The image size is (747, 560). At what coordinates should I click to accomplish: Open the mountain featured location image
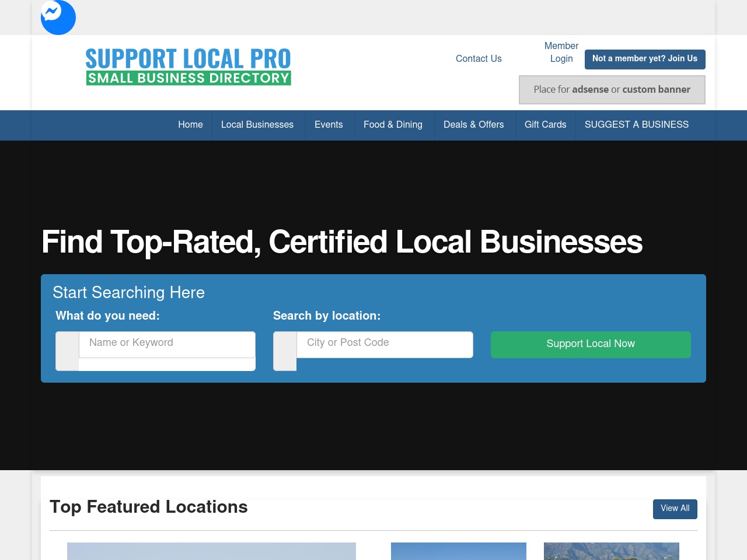(x=612, y=551)
